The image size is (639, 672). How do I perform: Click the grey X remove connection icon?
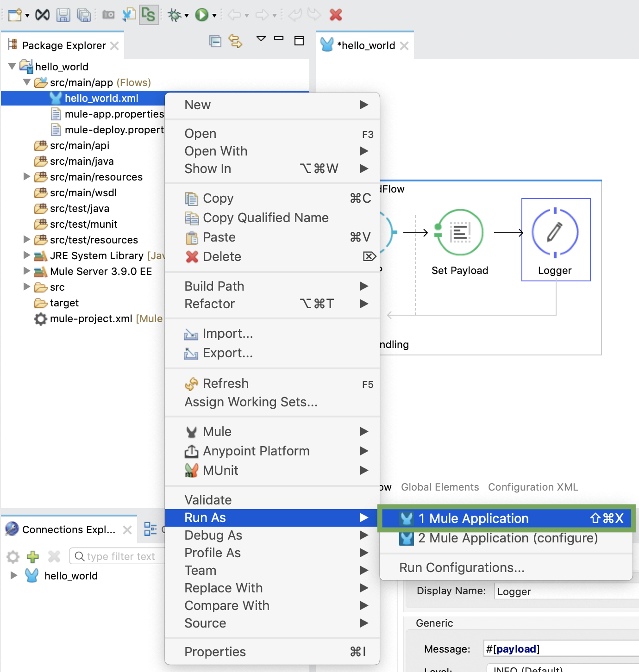54,556
